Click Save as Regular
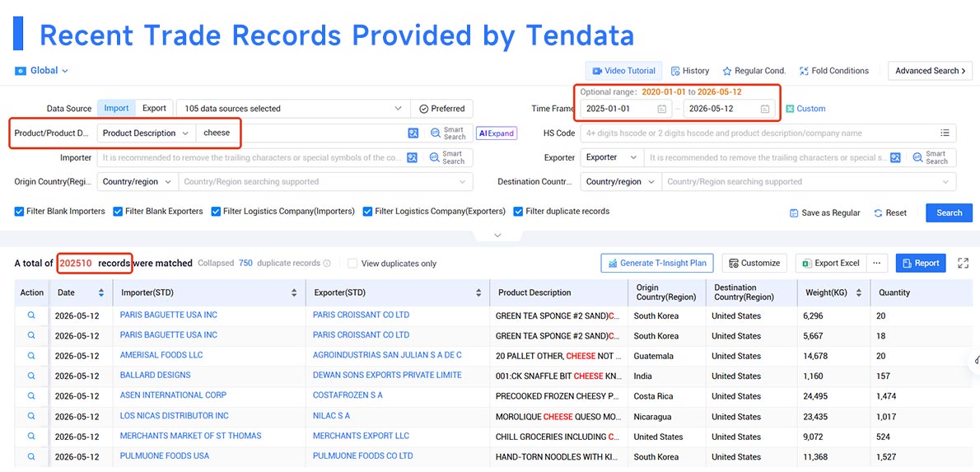980x472 pixels. point(825,213)
